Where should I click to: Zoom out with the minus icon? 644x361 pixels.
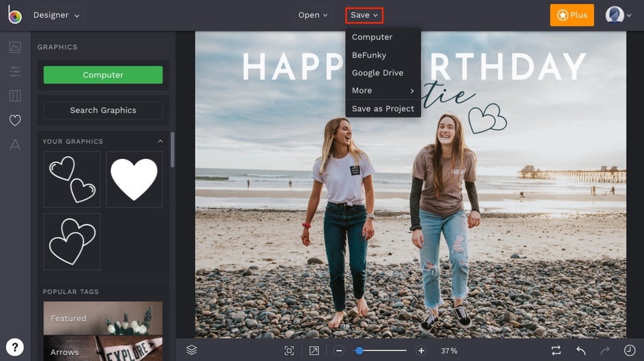click(x=339, y=351)
